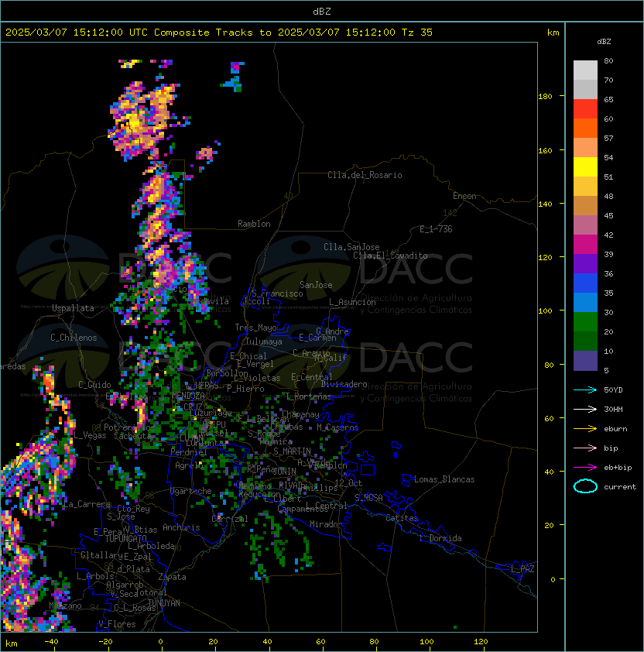Click the white 30HM arrow in the legend
This screenshot has width=644, height=652.
tap(585, 409)
